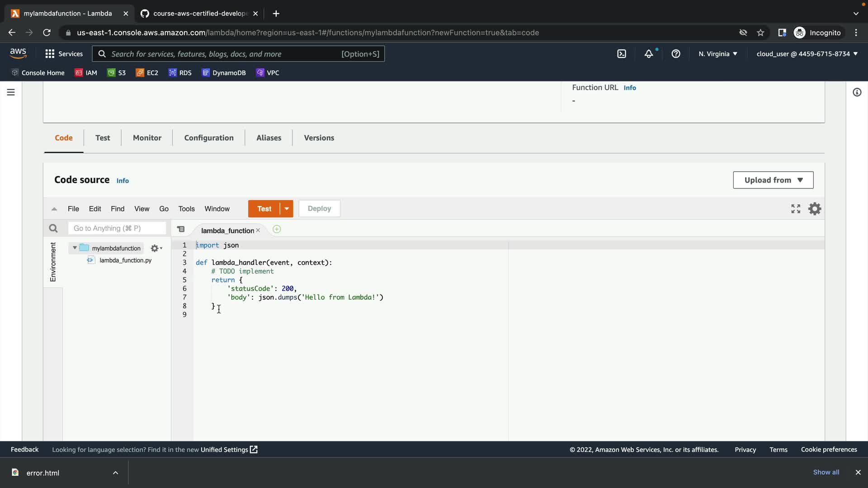Open AWS CloudShell icon
This screenshot has width=868, height=488.
click(622, 54)
